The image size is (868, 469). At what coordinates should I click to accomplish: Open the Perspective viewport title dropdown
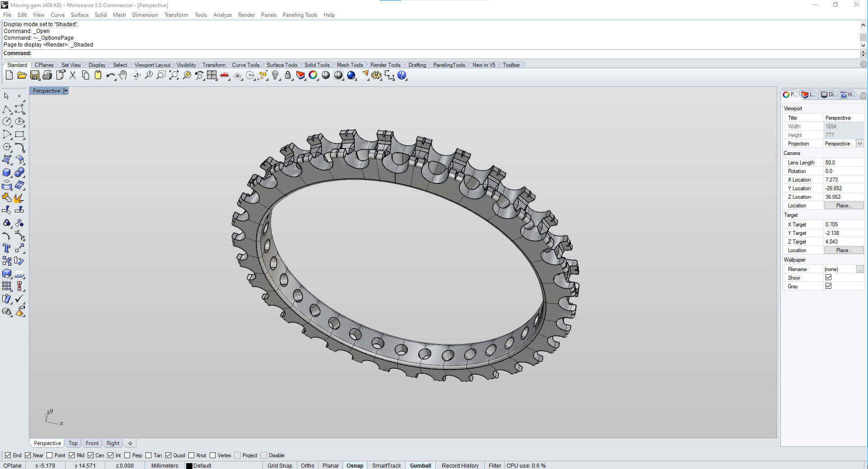(x=66, y=91)
